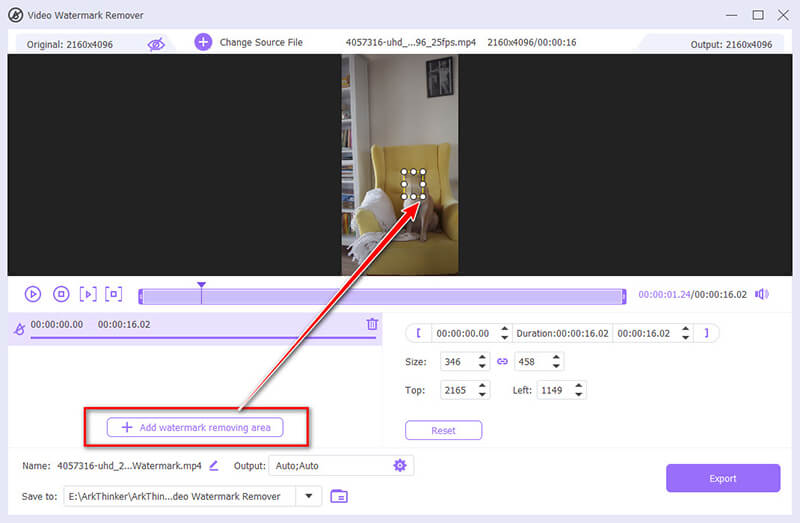Click the file name 4057316-uhd_...96_25fps.mp4
800x523 pixels.
tap(411, 42)
